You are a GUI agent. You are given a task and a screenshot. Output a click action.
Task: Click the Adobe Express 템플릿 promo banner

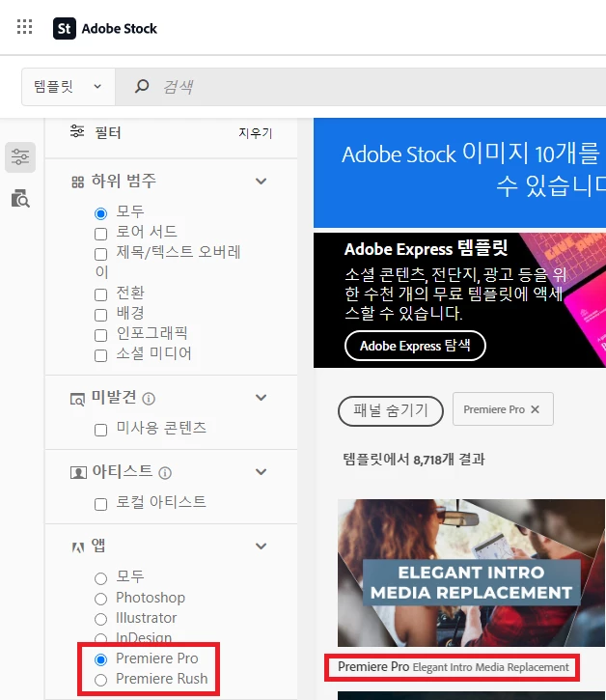[459, 300]
